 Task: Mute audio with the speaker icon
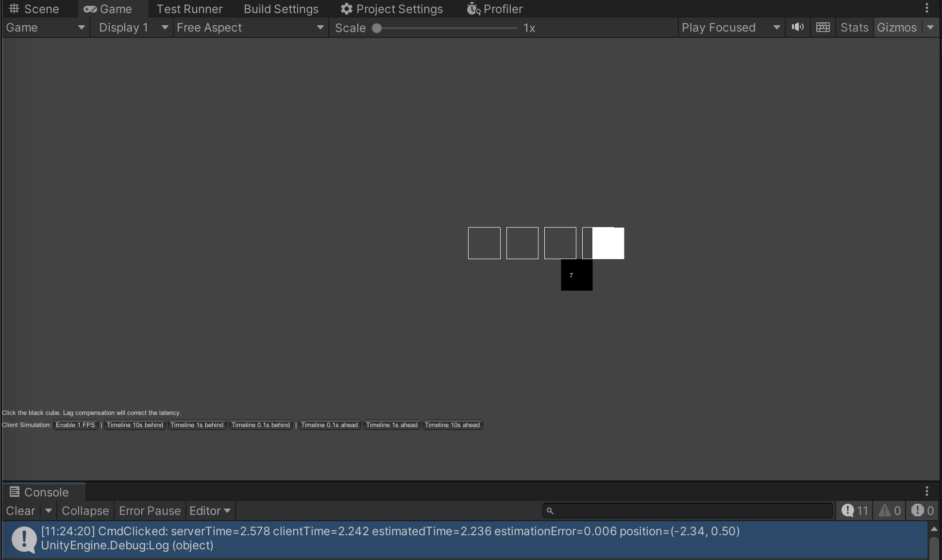point(797,27)
